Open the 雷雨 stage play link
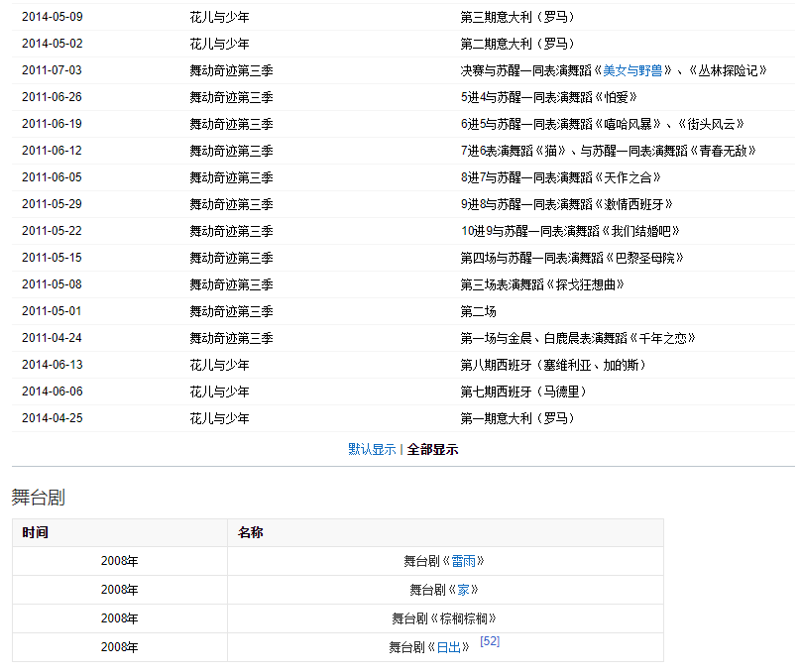Viewport: 800px width, 672px height. click(x=463, y=561)
